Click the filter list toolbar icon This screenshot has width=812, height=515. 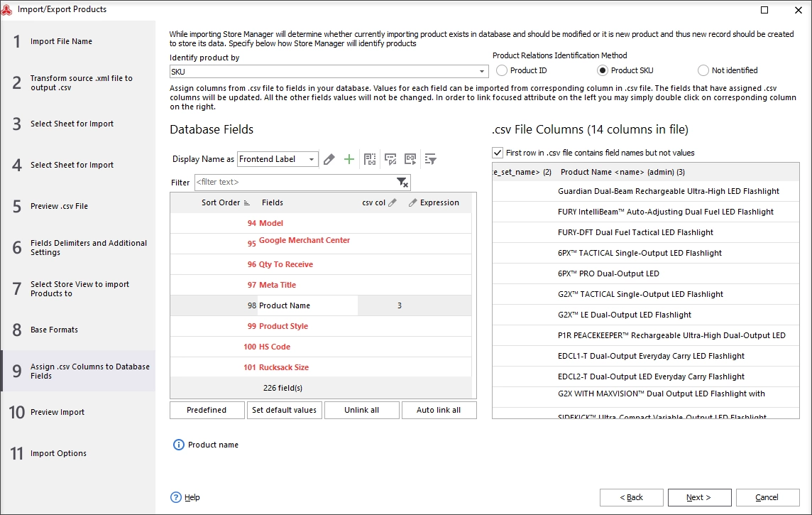(430, 159)
